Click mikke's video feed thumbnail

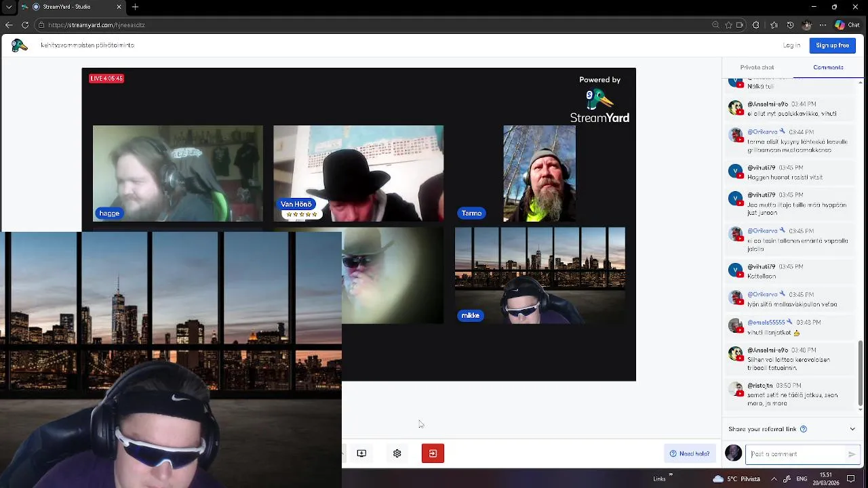pyautogui.click(x=540, y=275)
